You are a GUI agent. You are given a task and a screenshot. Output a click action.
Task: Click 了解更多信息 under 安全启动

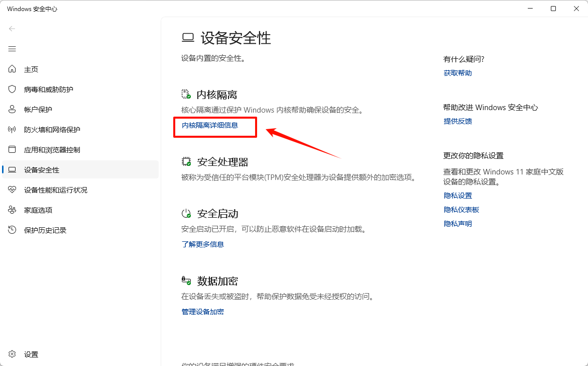pyautogui.click(x=203, y=244)
